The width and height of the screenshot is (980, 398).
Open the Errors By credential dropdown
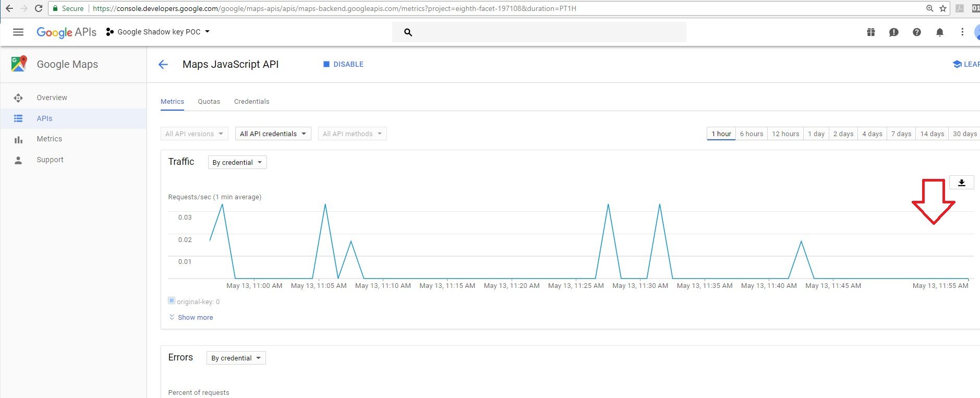pyautogui.click(x=236, y=358)
